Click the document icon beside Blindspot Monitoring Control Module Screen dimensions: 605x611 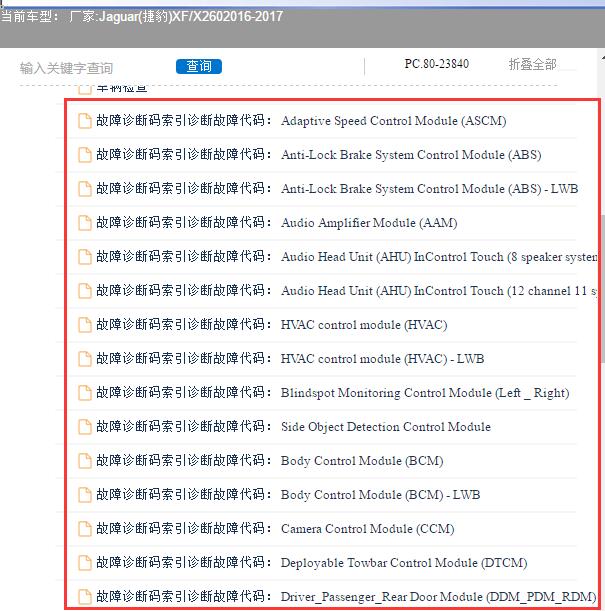click(x=85, y=393)
